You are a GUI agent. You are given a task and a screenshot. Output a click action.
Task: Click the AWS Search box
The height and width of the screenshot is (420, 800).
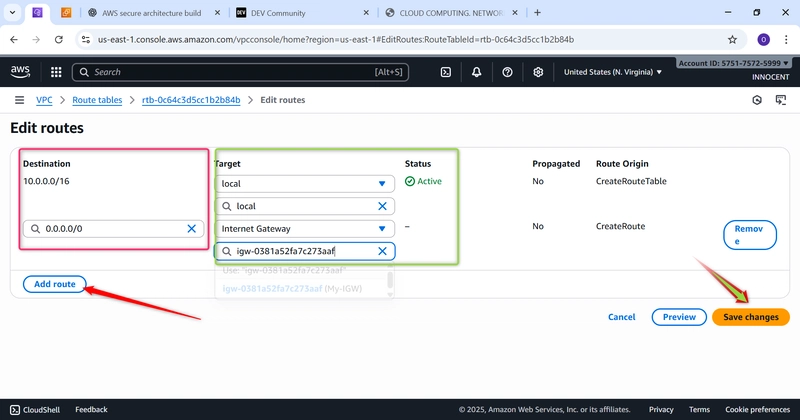[x=240, y=72]
